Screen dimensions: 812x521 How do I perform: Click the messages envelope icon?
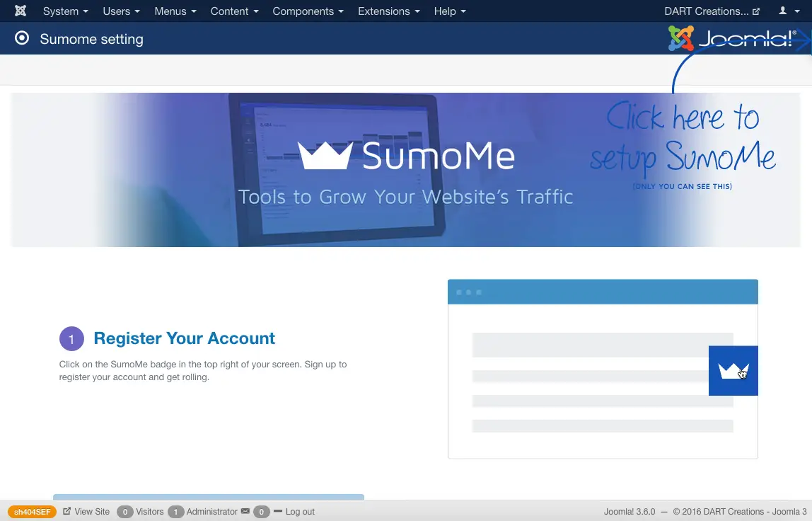pyautogui.click(x=245, y=511)
